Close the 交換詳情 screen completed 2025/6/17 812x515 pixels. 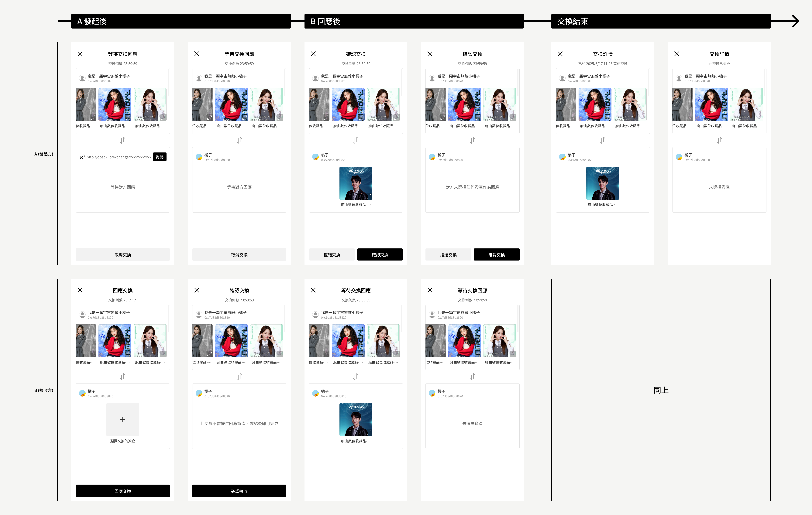(560, 54)
